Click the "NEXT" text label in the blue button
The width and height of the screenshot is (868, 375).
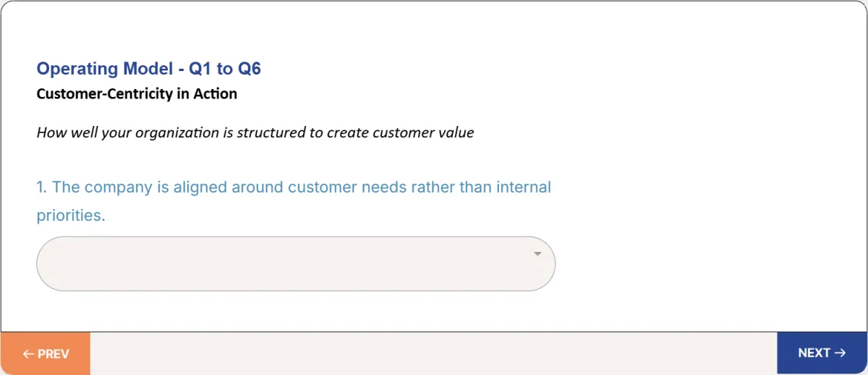tap(814, 353)
